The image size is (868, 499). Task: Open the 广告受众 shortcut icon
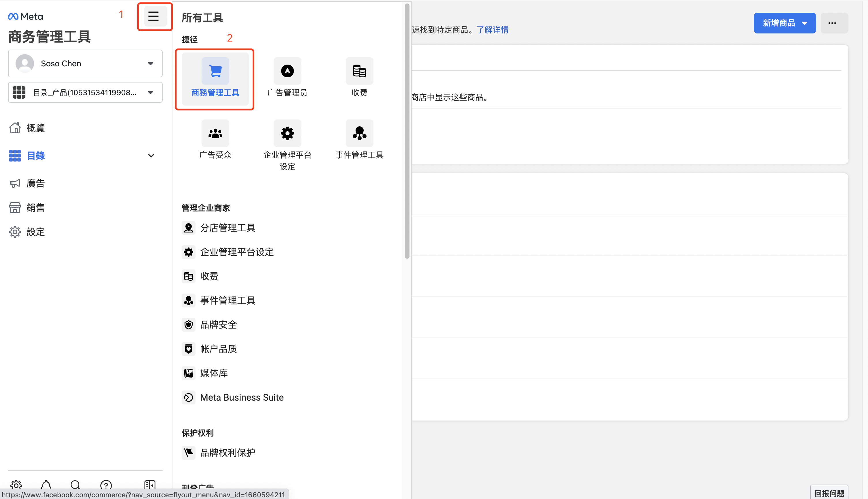(215, 133)
